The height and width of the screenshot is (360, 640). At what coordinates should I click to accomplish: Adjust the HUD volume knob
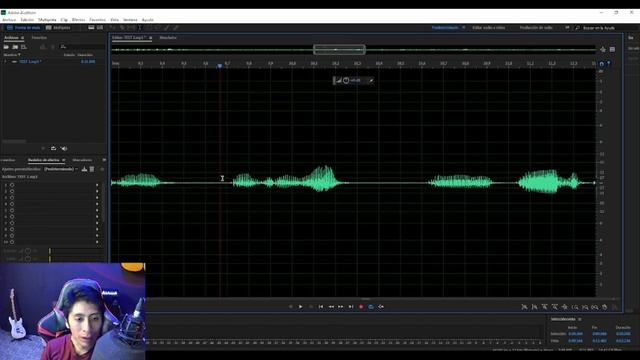click(x=346, y=80)
